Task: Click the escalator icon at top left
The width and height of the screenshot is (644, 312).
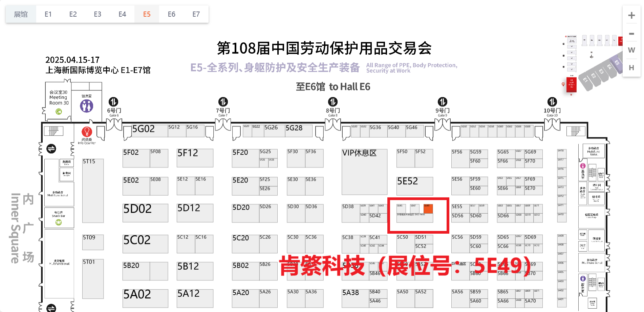Action: 51,149
